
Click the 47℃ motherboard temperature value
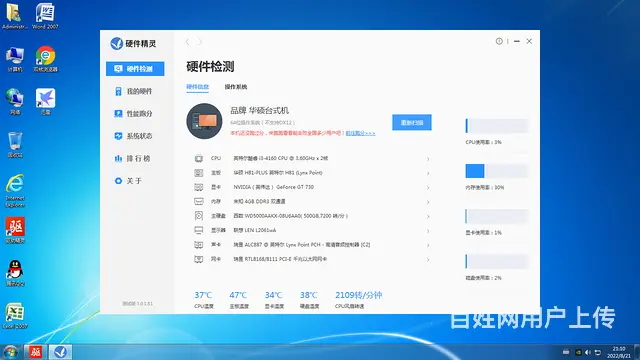tap(238, 295)
